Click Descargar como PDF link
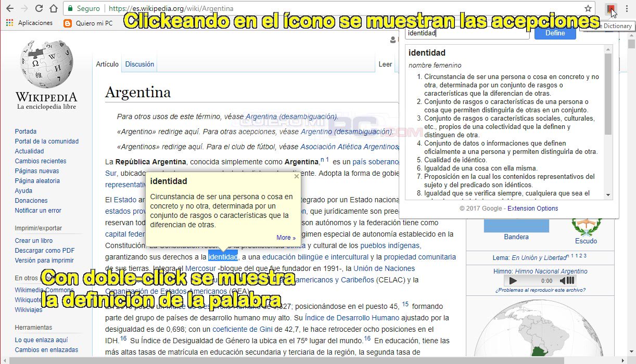Image resolution: width=636 pixels, height=364 pixels. [45, 251]
